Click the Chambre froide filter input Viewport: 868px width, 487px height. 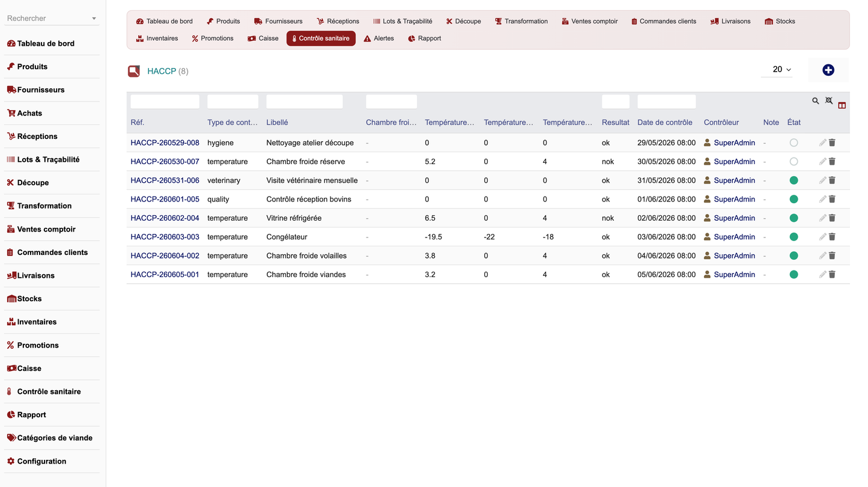tap(392, 102)
